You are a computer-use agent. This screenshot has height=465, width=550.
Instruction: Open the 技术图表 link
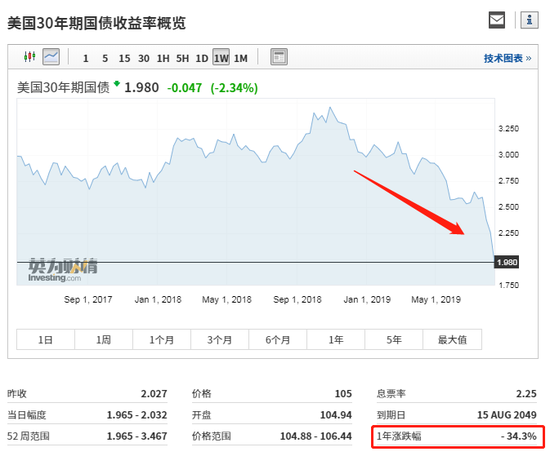tap(508, 58)
